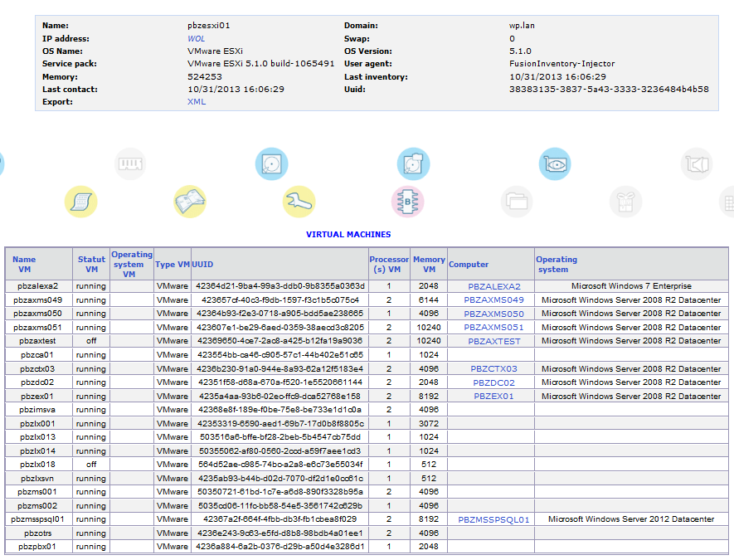The width and height of the screenshot is (734, 560).
Task: Sort by the Name VM column header
Action: pyautogui.click(x=24, y=265)
